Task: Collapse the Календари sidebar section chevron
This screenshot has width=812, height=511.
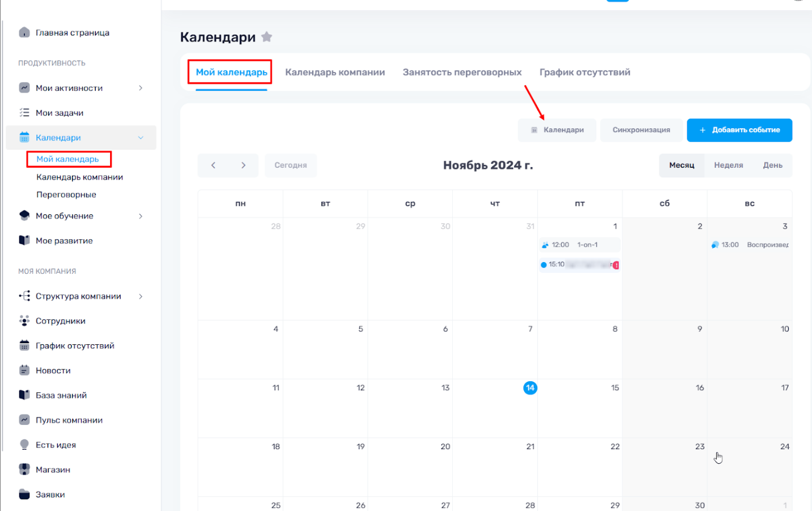Action: click(141, 138)
